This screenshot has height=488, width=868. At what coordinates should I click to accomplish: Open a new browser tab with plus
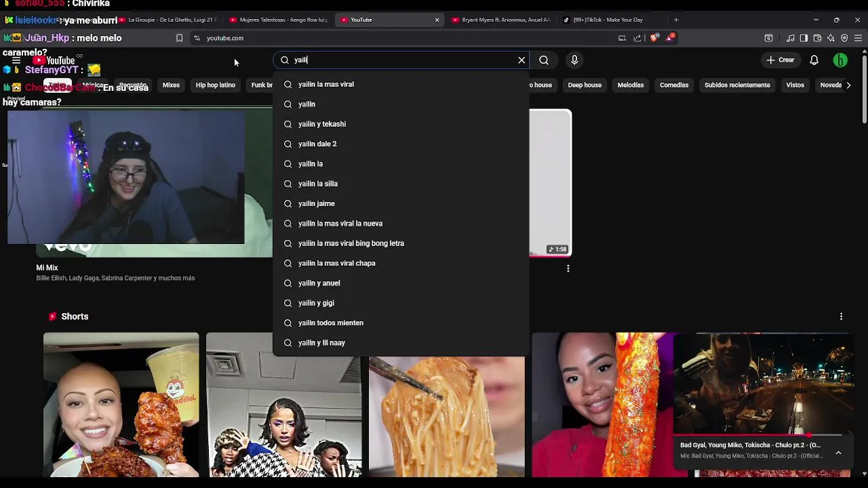pos(676,20)
